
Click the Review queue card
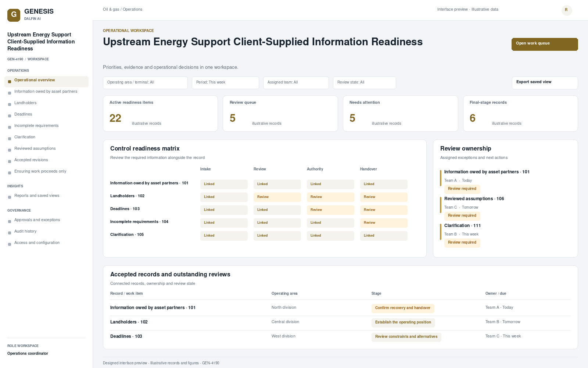280,113
